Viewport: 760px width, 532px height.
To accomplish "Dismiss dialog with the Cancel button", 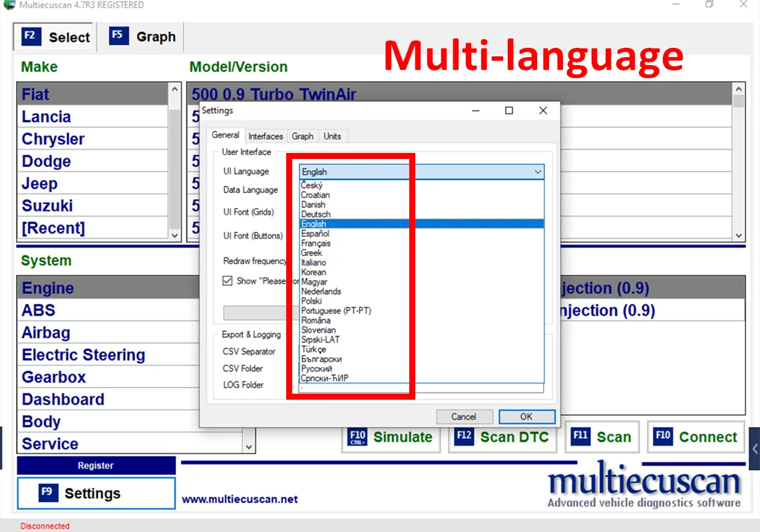I will click(464, 417).
